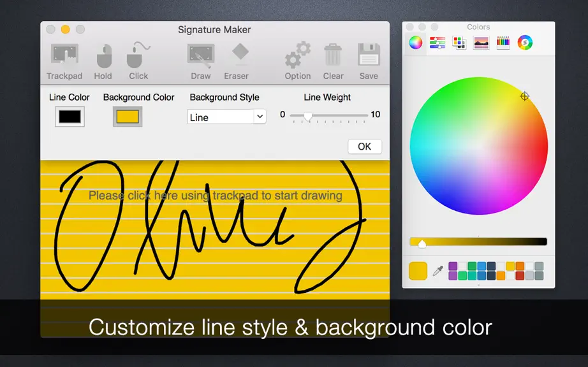Click the yellow signature drawing canvas
The height and width of the screenshot is (367, 588).
point(215,229)
